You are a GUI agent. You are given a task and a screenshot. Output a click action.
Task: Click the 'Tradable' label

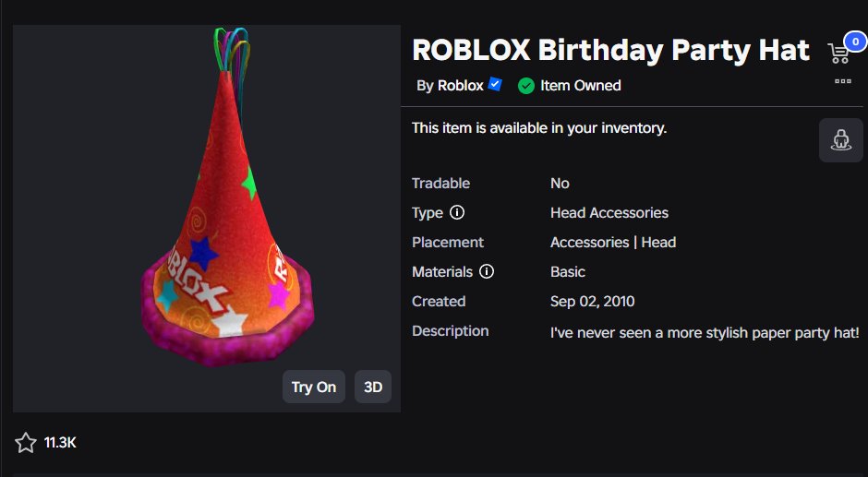coord(440,184)
